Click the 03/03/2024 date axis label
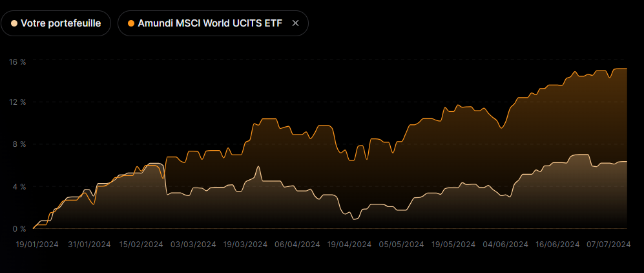 pos(192,245)
